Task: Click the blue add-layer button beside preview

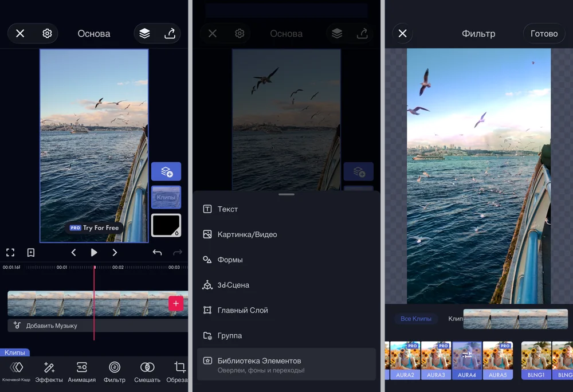Action: pyautogui.click(x=166, y=171)
